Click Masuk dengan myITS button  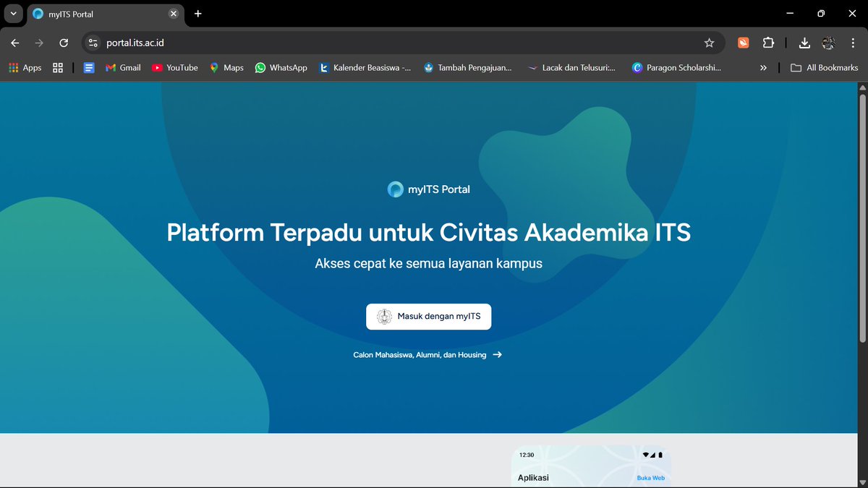point(429,317)
